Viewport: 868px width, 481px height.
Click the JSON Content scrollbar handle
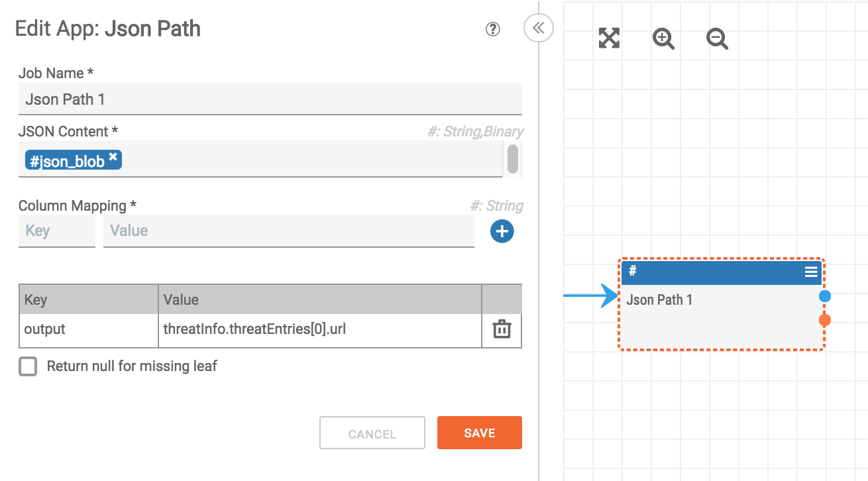pyautogui.click(x=512, y=159)
